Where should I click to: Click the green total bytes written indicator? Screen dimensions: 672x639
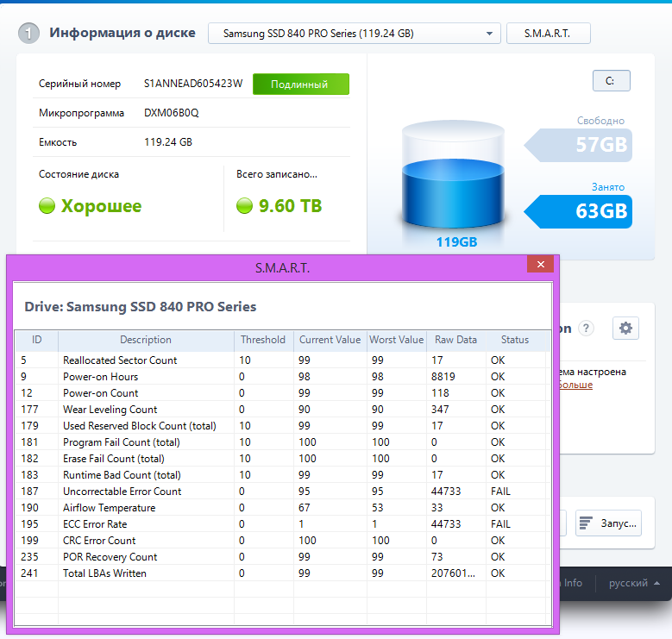point(244,206)
